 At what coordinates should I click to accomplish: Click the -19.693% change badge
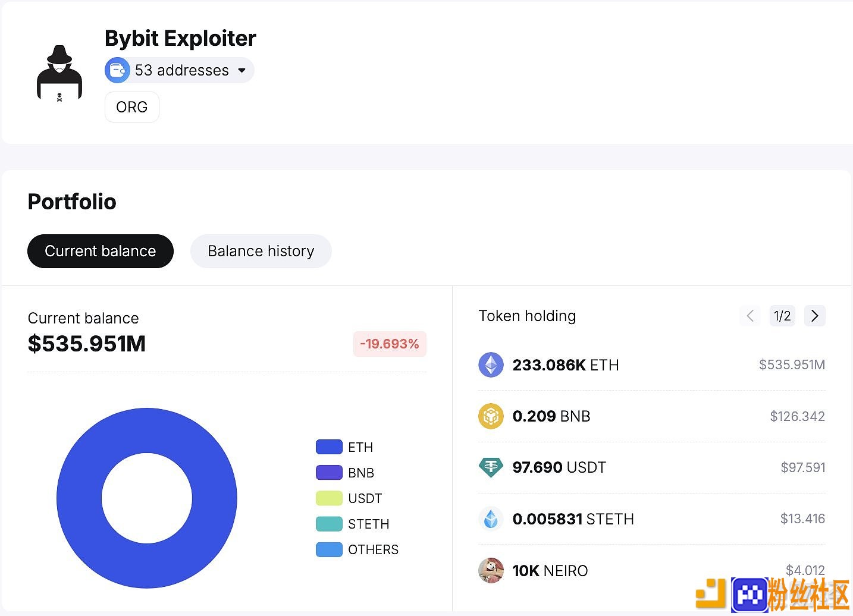point(390,344)
